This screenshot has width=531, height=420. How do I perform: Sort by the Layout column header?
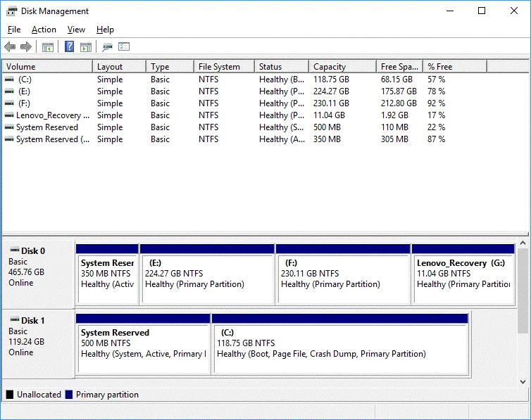(x=120, y=67)
